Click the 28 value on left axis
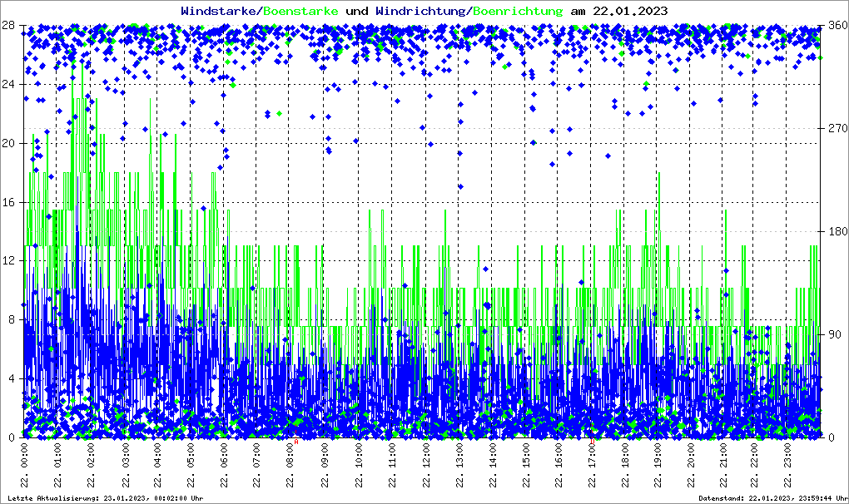The height and width of the screenshot is (504, 849). pyautogui.click(x=9, y=25)
